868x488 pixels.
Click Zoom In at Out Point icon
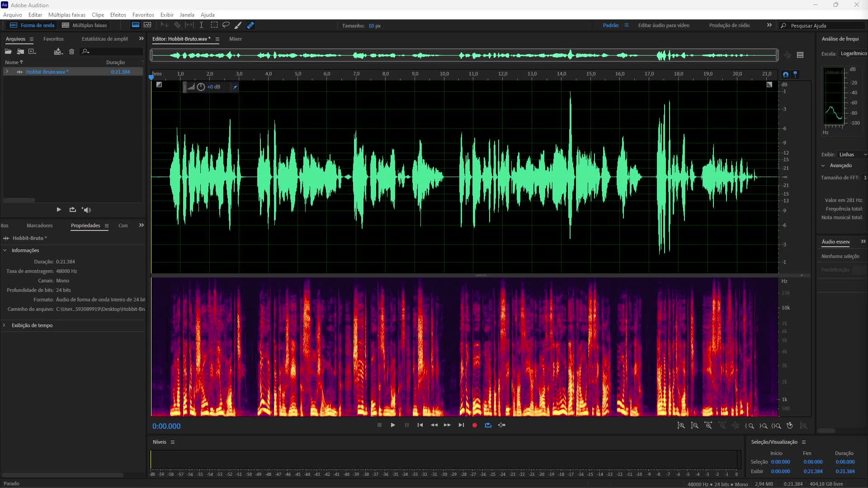click(x=763, y=426)
